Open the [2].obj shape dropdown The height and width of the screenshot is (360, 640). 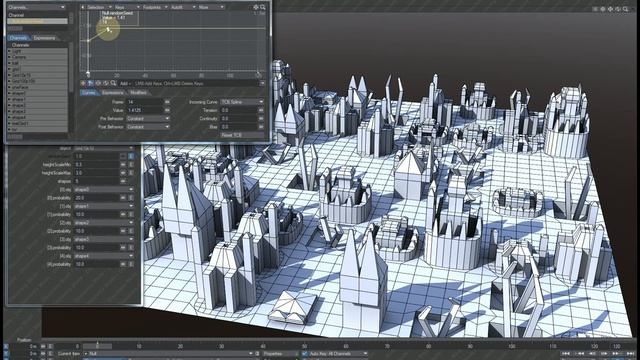pos(103,222)
